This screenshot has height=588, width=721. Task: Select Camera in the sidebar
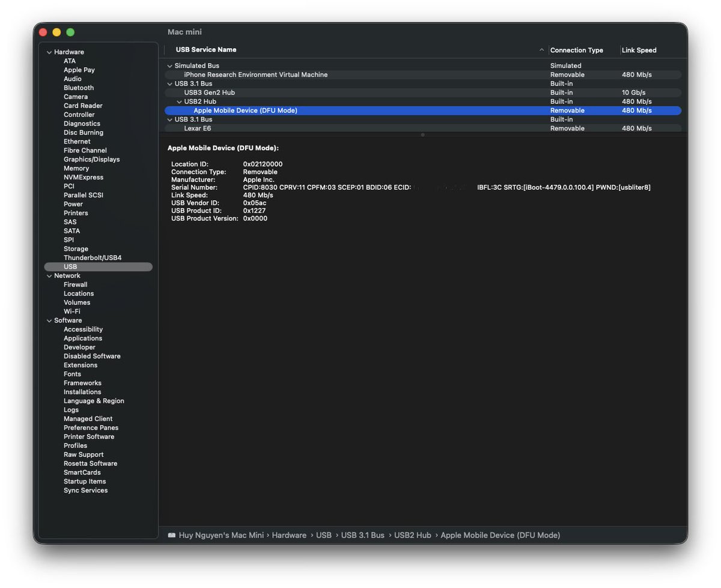coord(76,97)
